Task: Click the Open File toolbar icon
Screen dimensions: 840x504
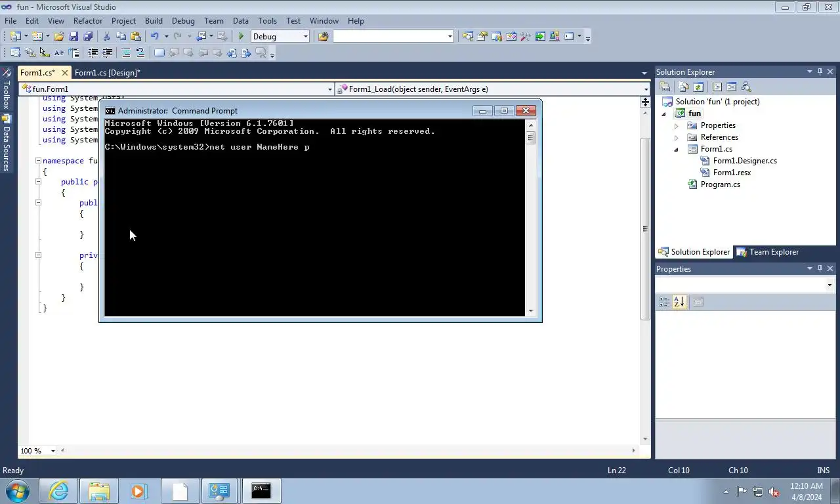Action: [x=59, y=37]
